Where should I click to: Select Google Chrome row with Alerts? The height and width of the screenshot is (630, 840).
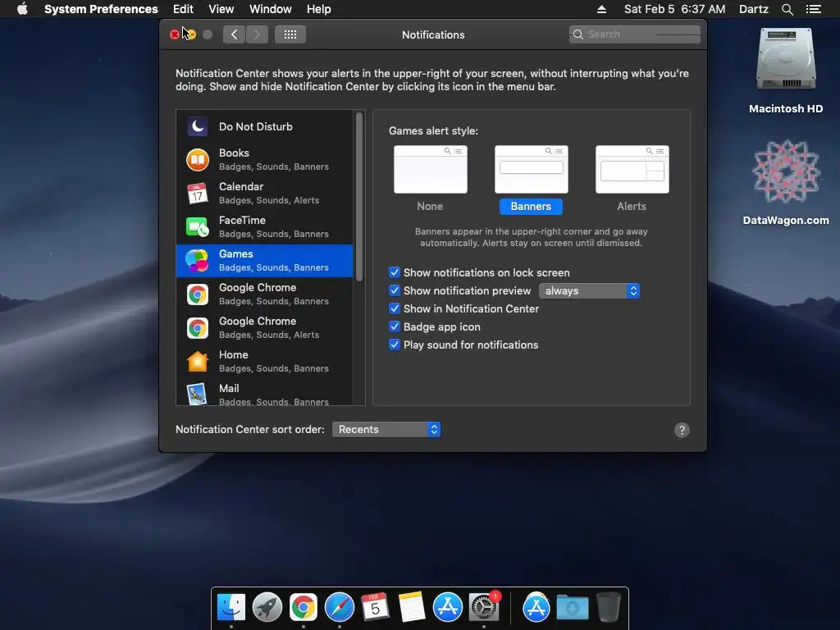(265, 328)
